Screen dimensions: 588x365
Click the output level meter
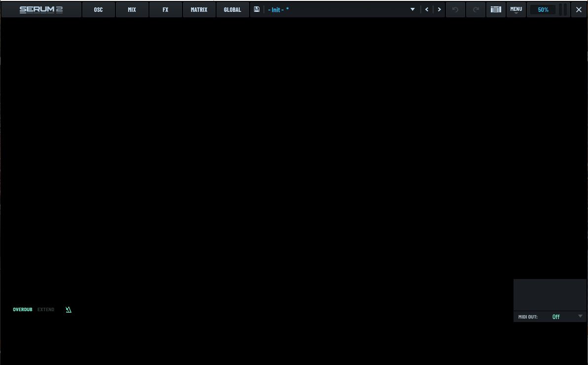(x=563, y=10)
